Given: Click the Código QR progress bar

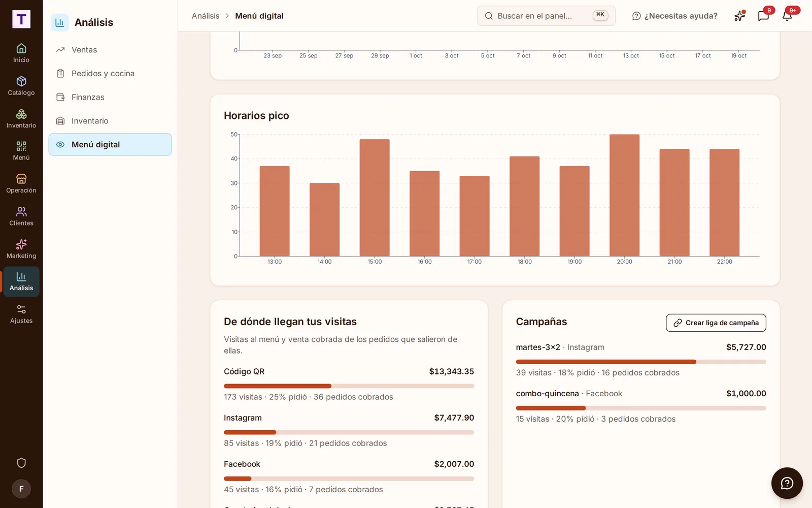Looking at the screenshot, I should point(349,386).
